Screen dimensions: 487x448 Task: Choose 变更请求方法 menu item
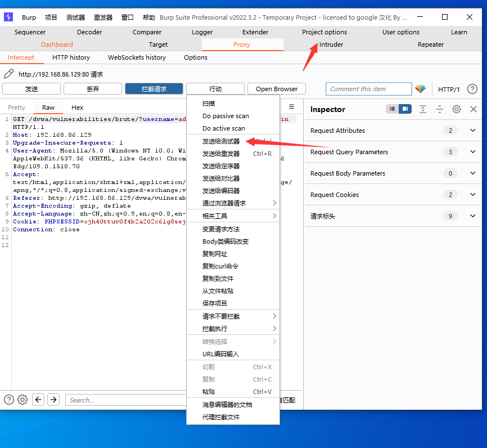(233, 229)
